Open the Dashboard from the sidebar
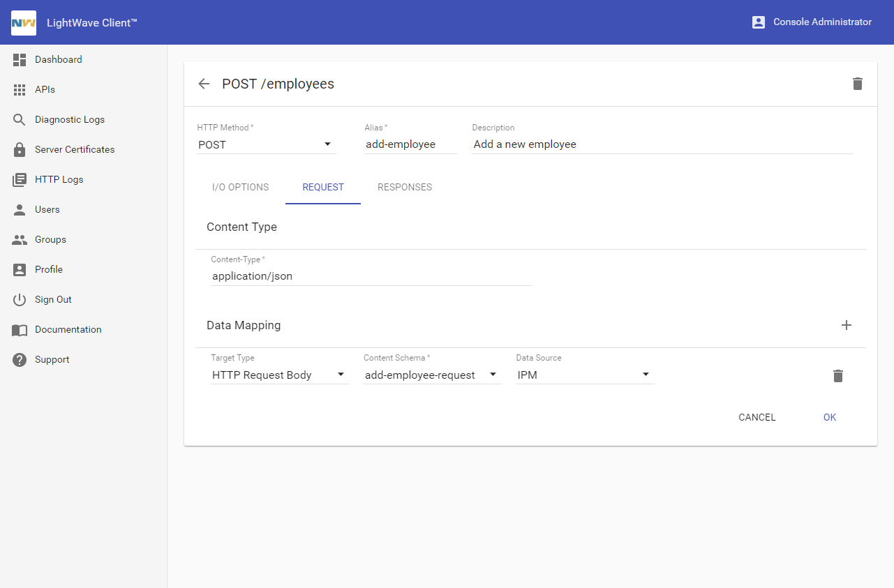 pyautogui.click(x=58, y=60)
